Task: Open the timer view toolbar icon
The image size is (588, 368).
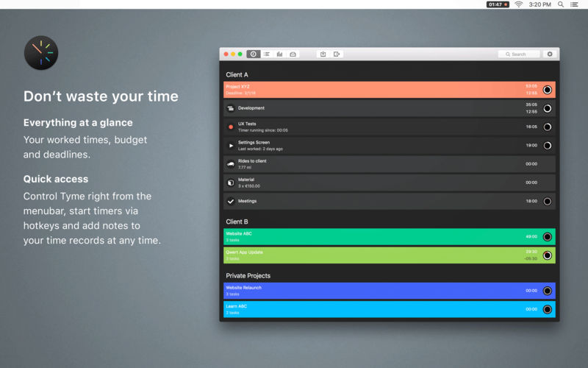Action: point(254,54)
